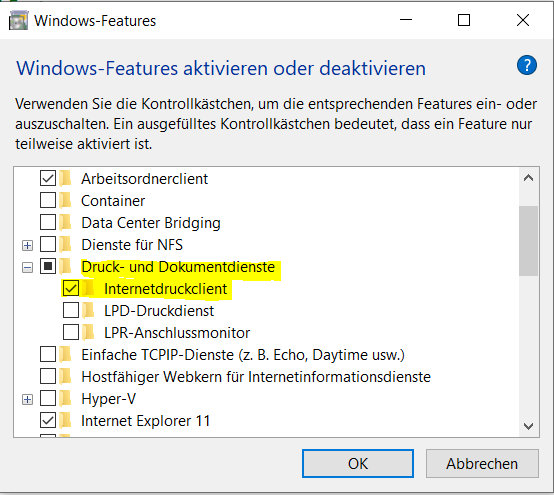Enable the Container checkbox

click(x=48, y=200)
